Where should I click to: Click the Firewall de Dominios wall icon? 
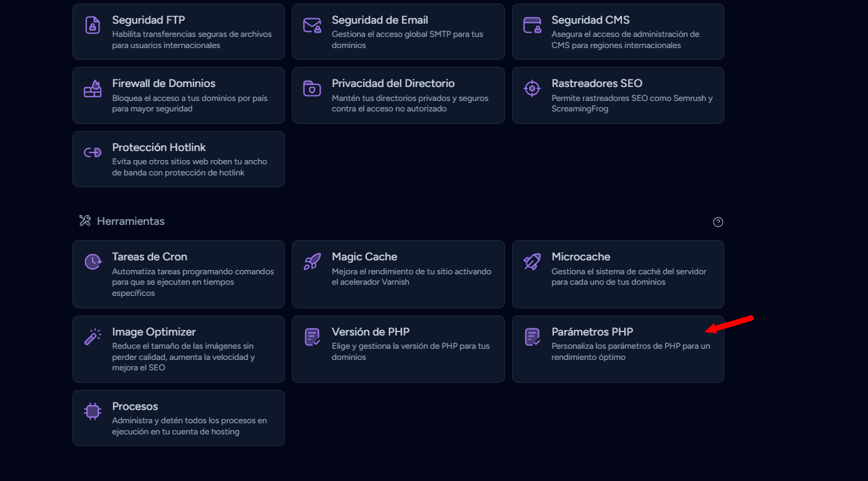pos(93,89)
